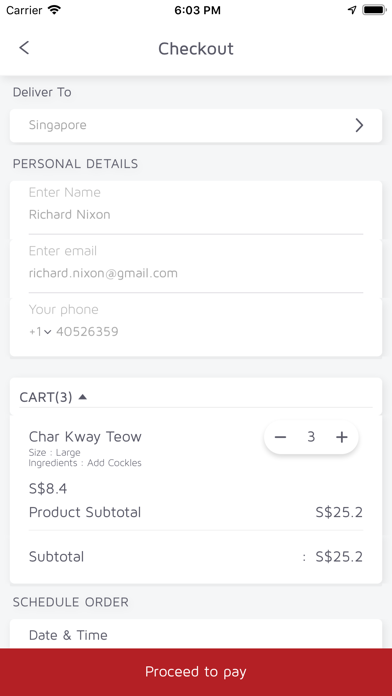This screenshot has width=392, height=696.
Task: Increase Char Kway Teow quantity with plus
Action: 341,437
